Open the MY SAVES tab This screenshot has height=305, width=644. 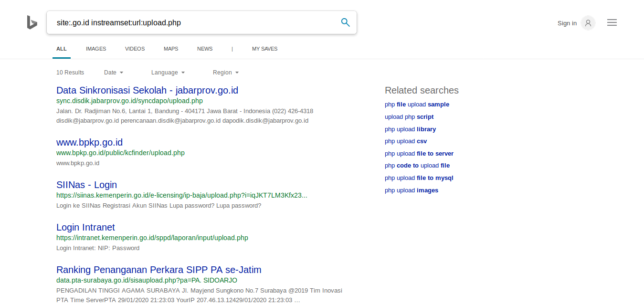264,49
